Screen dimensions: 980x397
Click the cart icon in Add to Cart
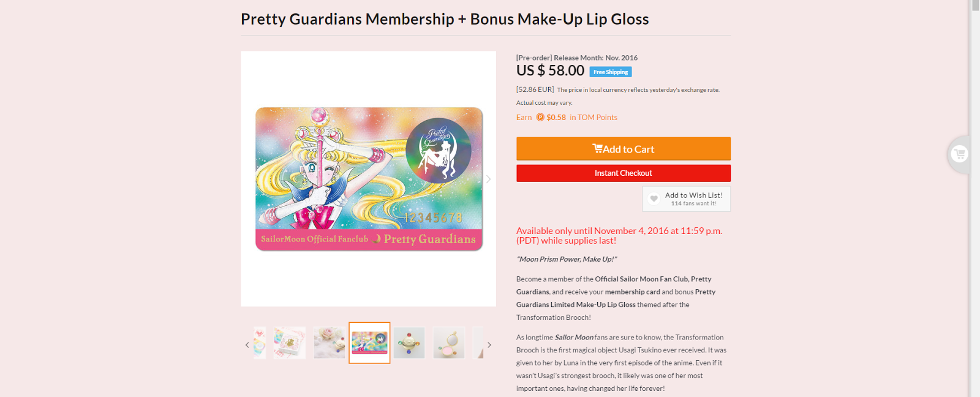coord(597,148)
